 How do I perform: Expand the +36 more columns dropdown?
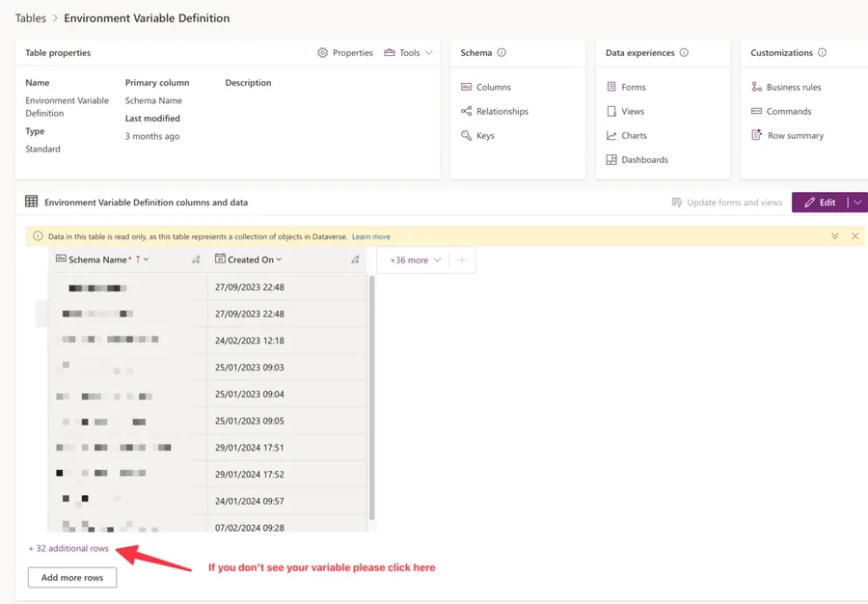(x=415, y=261)
